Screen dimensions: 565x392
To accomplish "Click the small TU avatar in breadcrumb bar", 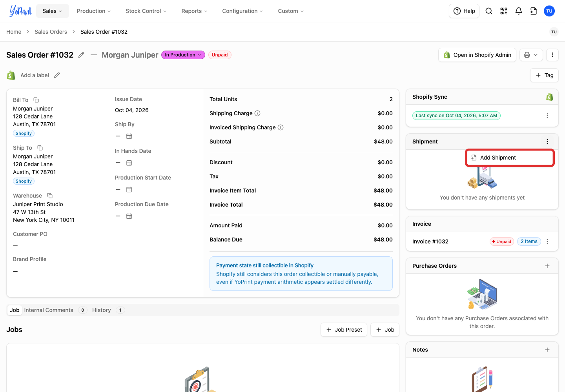I will point(554,32).
